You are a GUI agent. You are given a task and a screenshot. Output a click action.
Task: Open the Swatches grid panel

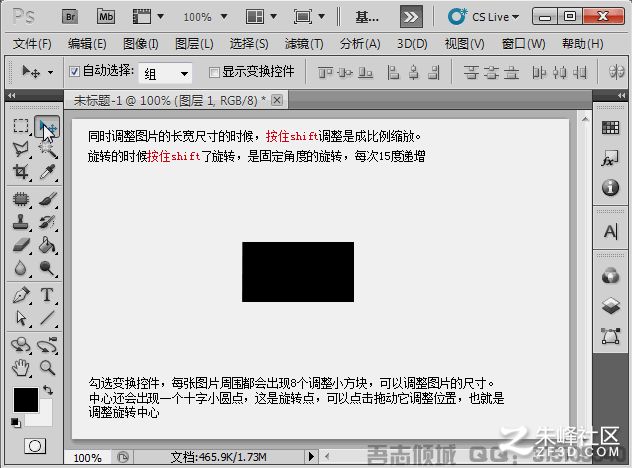click(x=610, y=128)
